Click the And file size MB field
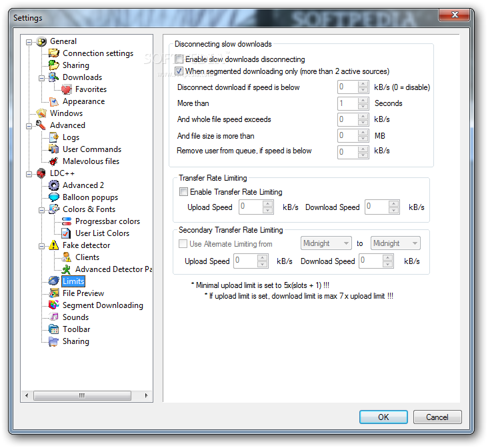The height and width of the screenshot is (448, 488). (347, 135)
